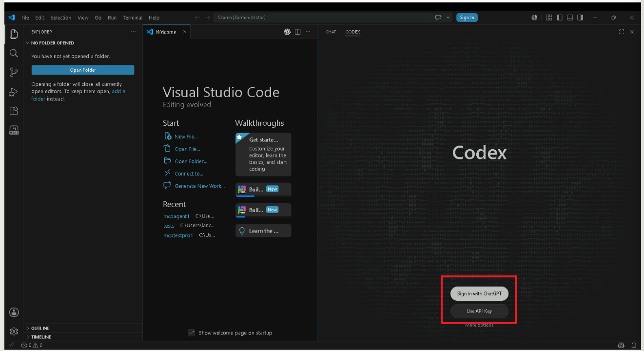Click the Codex (OpenAI) icon in editor toolbar
The width and height of the screenshot is (644, 351).
tap(287, 32)
